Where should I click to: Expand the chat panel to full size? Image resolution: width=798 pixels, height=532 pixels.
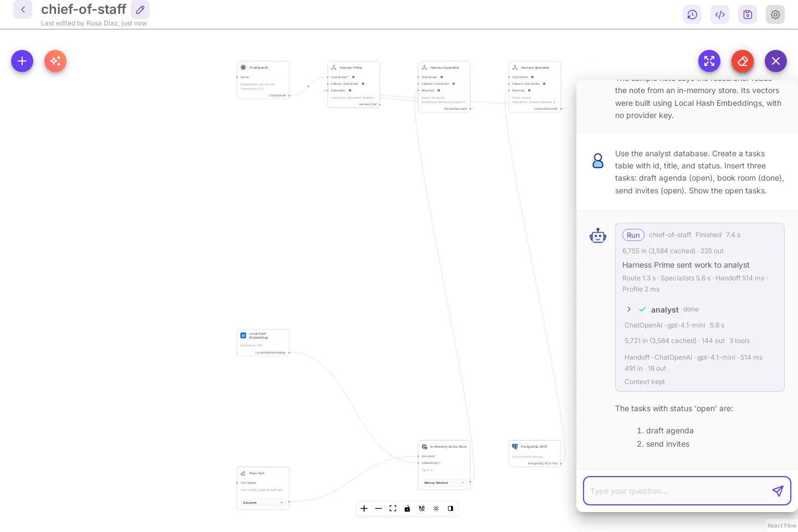tap(709, 61)
